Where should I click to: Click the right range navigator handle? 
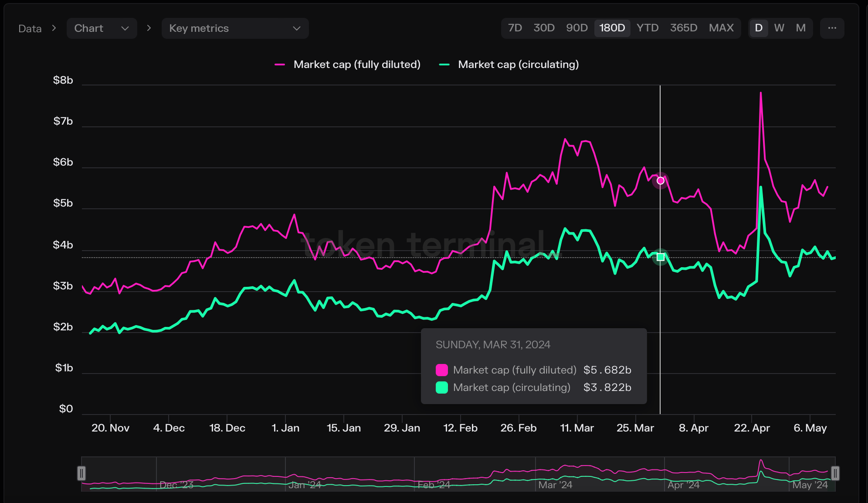pos(835,473)
